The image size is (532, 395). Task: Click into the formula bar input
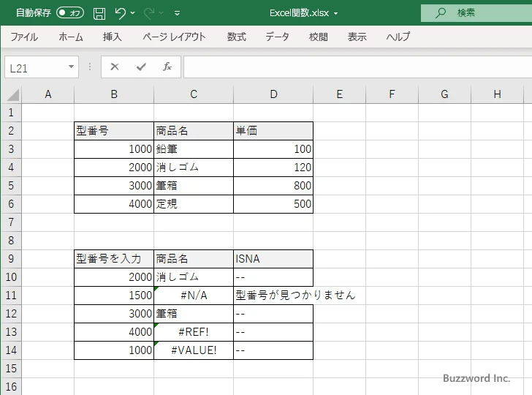click(357, 67)
